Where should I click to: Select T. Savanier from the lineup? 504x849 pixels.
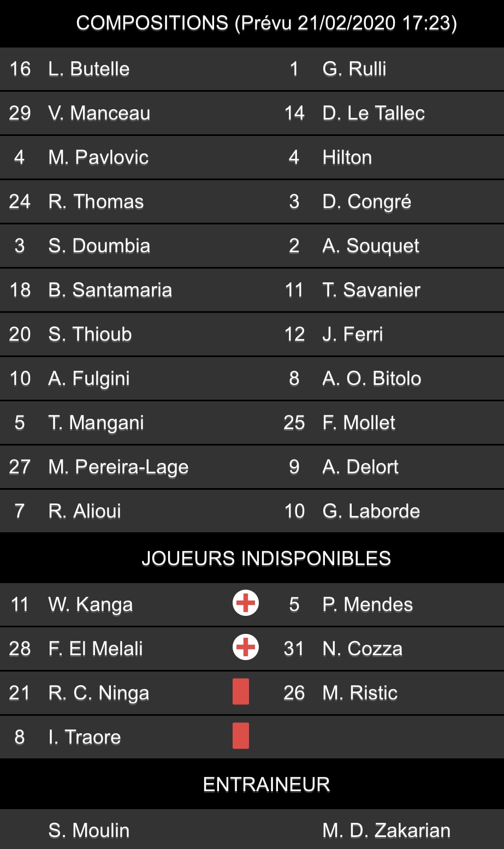pyautogui.click(x=371, y=290)
